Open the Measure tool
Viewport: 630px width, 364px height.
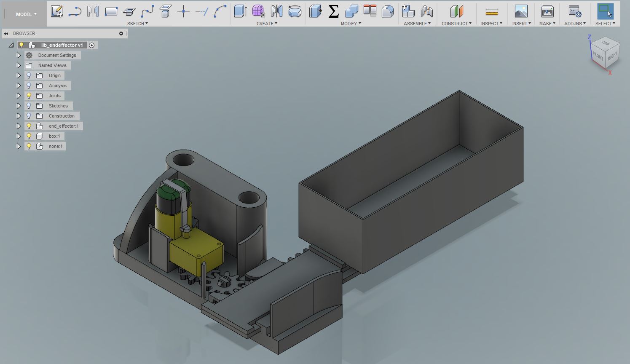tap(492, 11)
